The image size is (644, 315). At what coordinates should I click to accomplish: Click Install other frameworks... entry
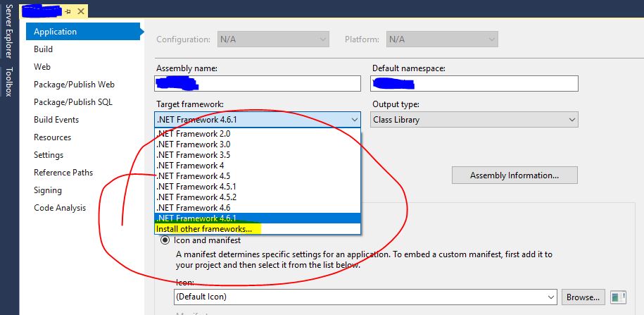point(258,229)
